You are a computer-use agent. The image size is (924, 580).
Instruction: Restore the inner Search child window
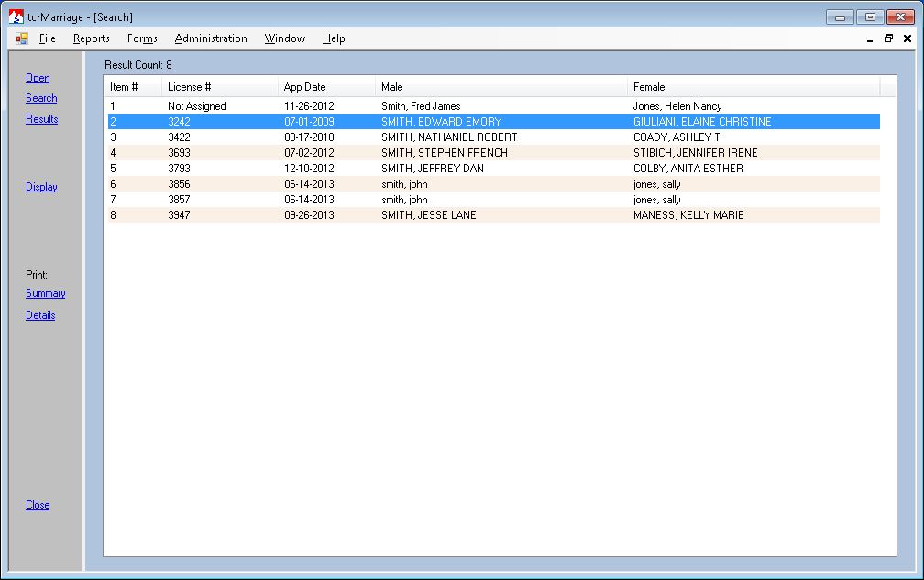pos(888,38)
